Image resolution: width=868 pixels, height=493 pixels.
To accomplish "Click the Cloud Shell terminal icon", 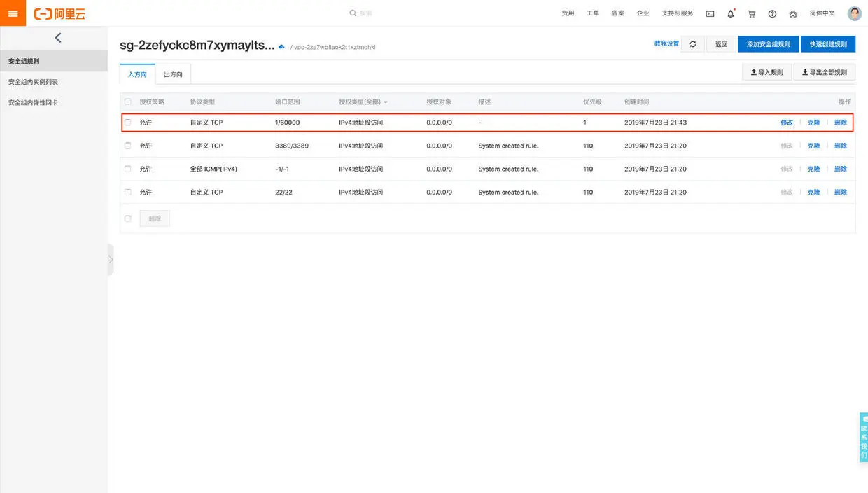I will pos(710,13).
